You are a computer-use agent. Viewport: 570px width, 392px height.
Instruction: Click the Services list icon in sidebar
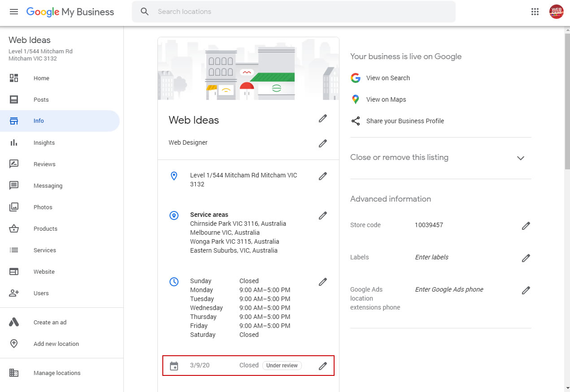[14, 250]
